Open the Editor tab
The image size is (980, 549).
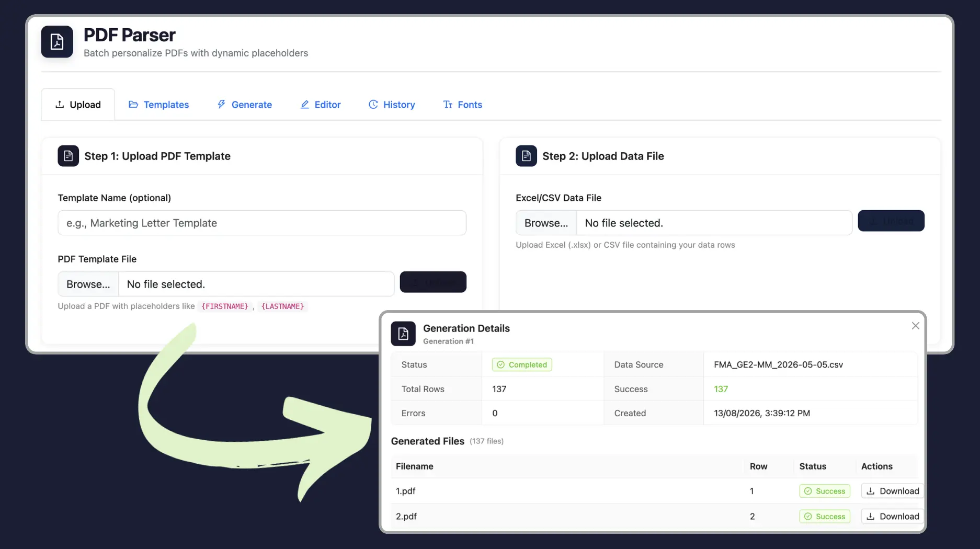321,105
